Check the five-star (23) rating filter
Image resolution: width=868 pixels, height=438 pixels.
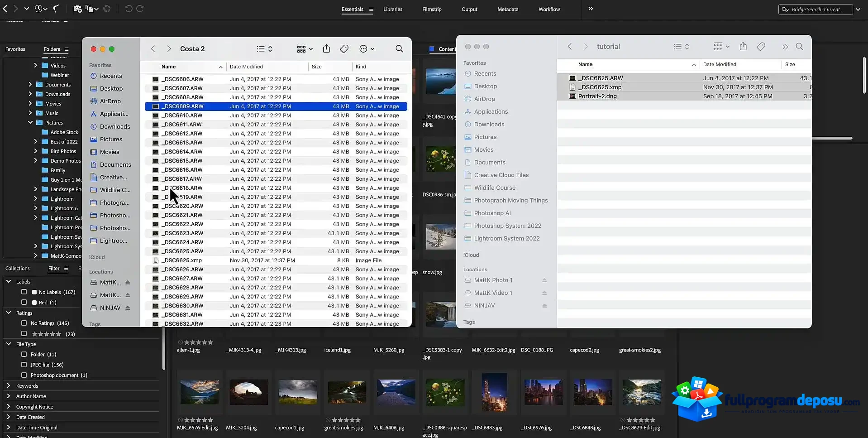tap(24, 334)
